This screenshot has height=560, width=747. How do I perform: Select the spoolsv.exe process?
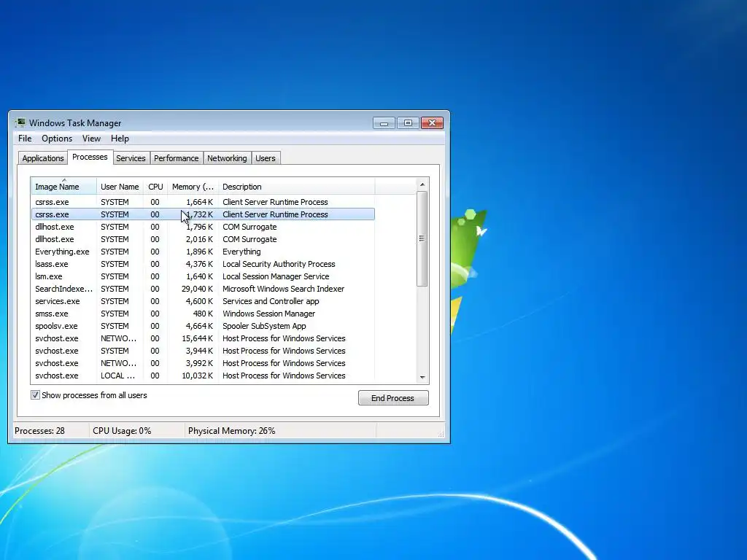pyautogui.click(x=203, y=326)
